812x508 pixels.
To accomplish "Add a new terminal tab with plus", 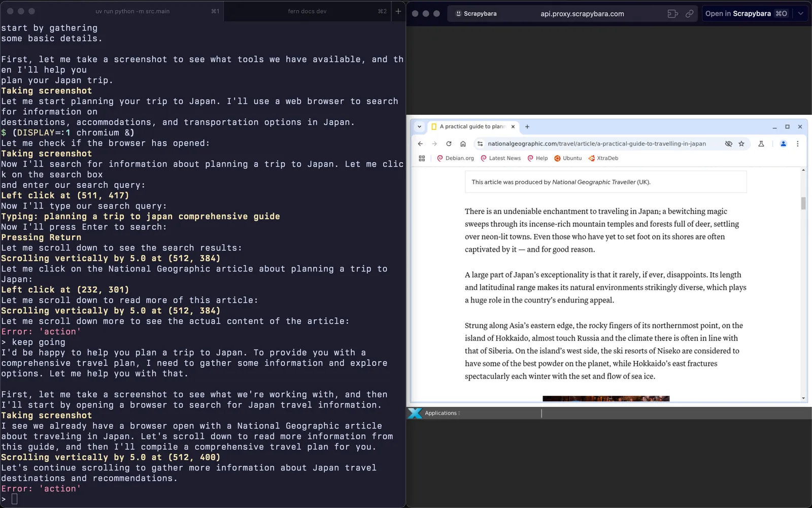I will [x=398, y=11].
